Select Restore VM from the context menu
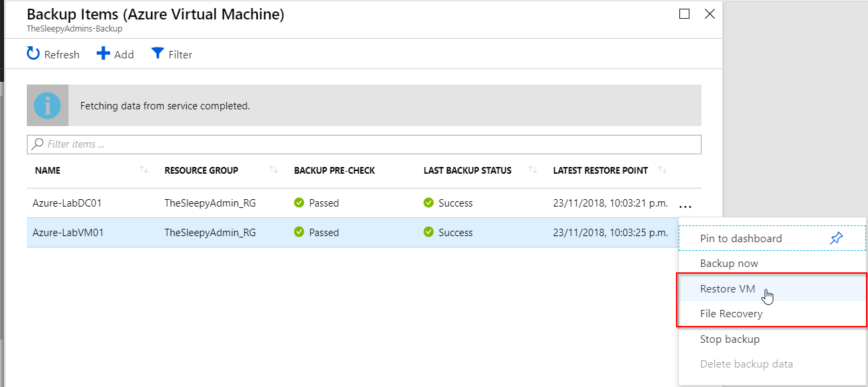868x387 pixels. [x=728, y=289]
